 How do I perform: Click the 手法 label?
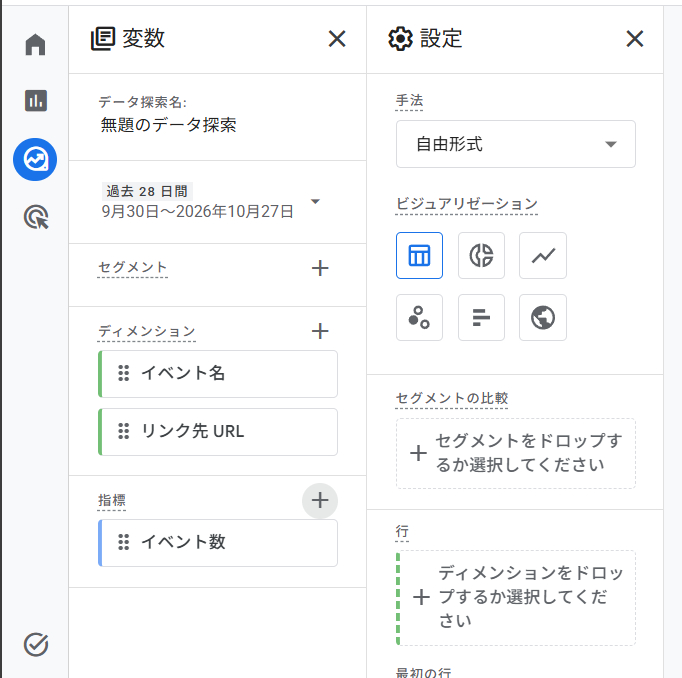tap(409, 100)
